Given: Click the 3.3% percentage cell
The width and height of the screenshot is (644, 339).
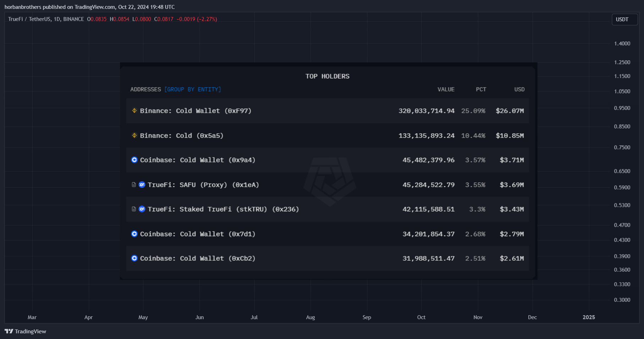Looking at the screenshot, I should pos(477,210).
